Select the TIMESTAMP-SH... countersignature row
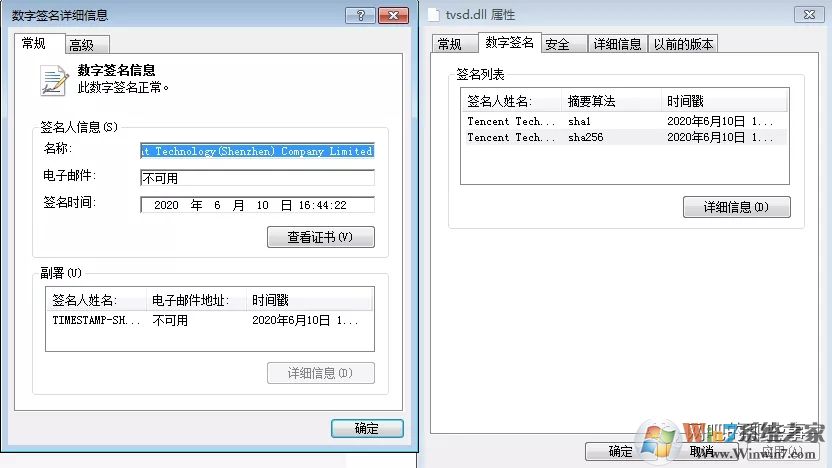The width and height of the screenshot is (832, 468). (x=210, y=320)
